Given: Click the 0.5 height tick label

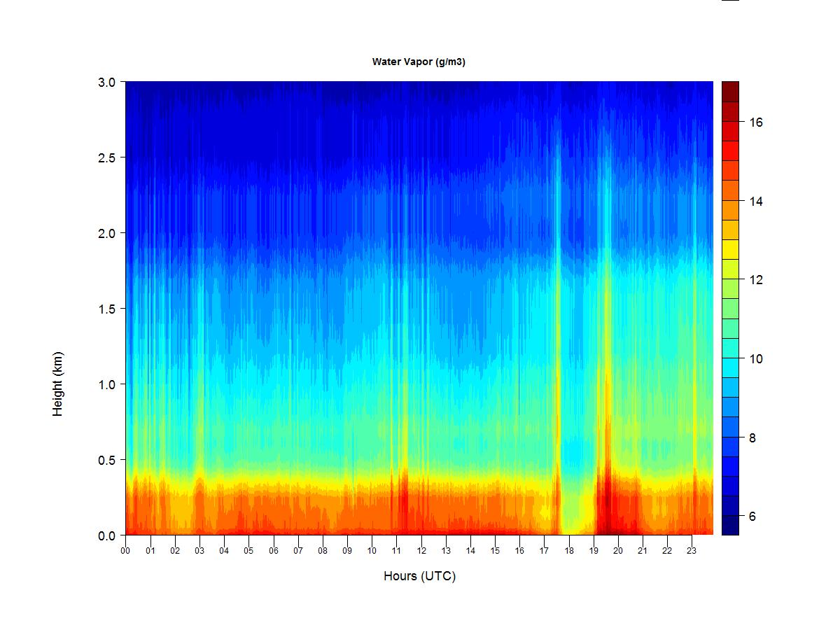Looking at the screenshot, I should [106, 460].
